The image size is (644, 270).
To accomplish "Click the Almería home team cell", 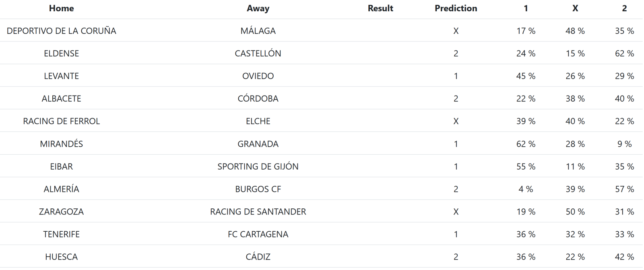I will 61,189.
